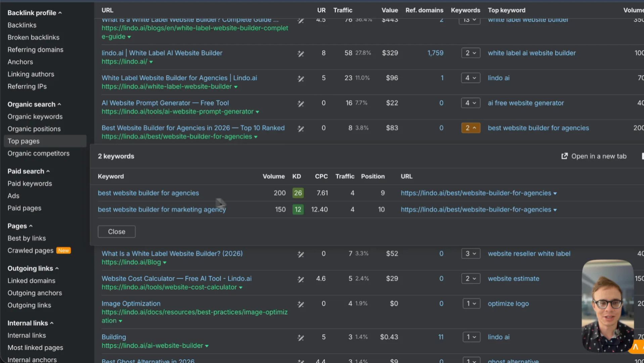Sort keywords panel by Position column
Image resolution: width=644 pixels, height=363 pixels.
pyautogui.click(x=373, y=176)
